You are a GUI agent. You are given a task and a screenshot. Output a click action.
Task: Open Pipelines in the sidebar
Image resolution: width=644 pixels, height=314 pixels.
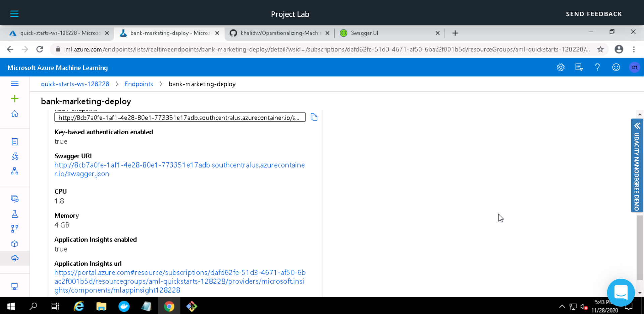pyautogui.click(x=15, y=229)
